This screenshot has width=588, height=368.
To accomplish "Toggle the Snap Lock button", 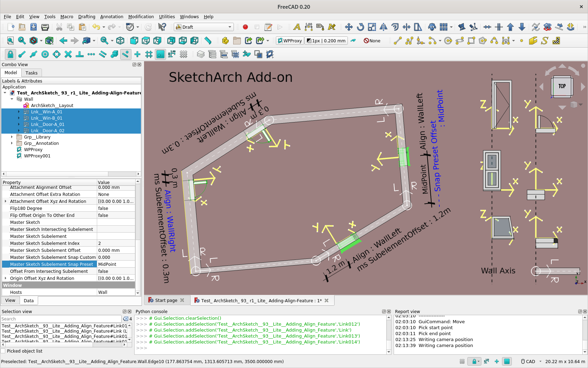I will (x=10, y=54).
